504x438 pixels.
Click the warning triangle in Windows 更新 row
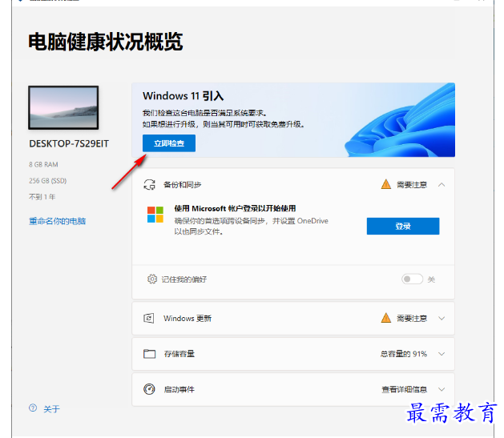[385, 318]
